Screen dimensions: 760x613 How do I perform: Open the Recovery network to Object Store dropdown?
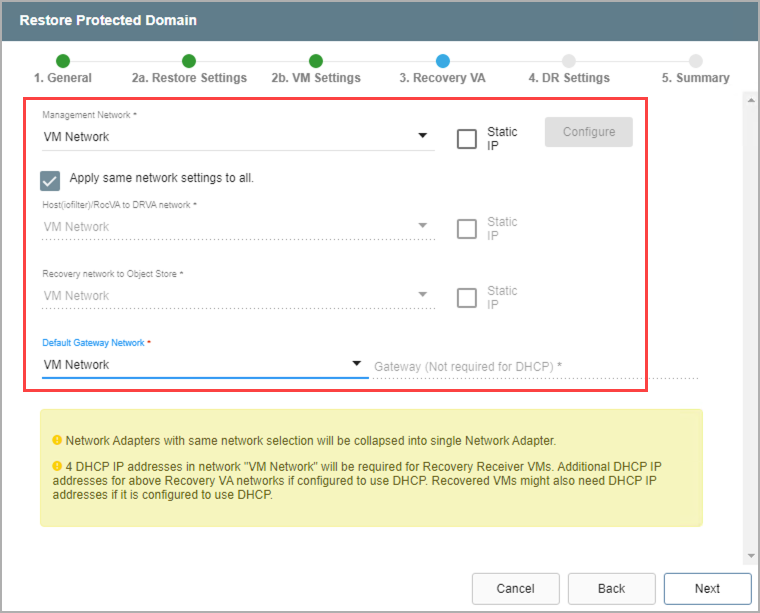(238, 296)
